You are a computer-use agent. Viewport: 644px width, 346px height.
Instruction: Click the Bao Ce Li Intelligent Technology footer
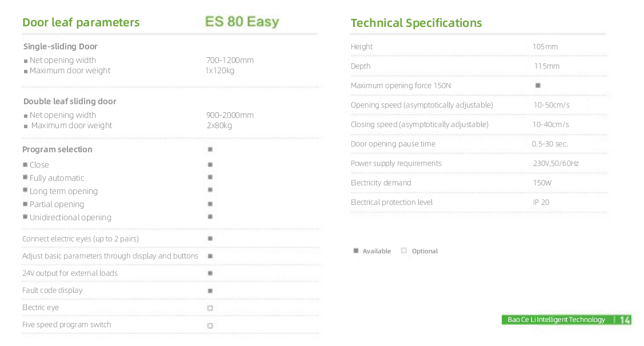click(x=556, y=320)
